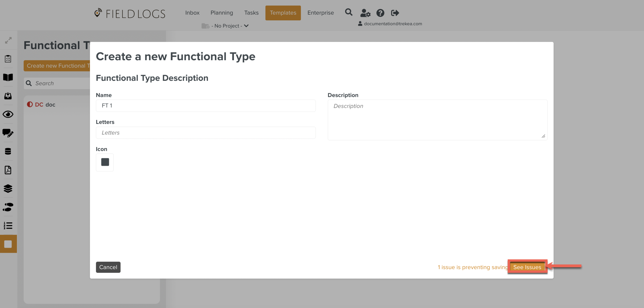Image resolution: width=644 pixels, height=308 pixels.
Task: Click the database icon in sidebar
Action: point(8,151)
